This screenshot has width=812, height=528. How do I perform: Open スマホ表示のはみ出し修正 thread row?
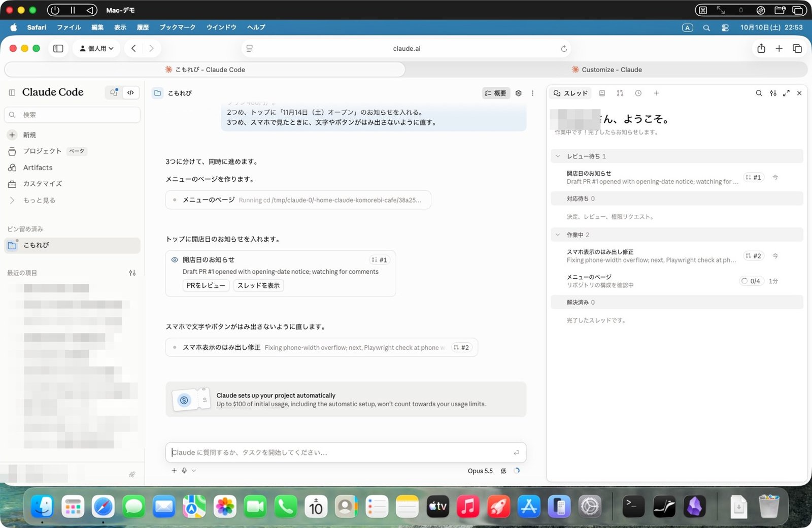(677, 256)
